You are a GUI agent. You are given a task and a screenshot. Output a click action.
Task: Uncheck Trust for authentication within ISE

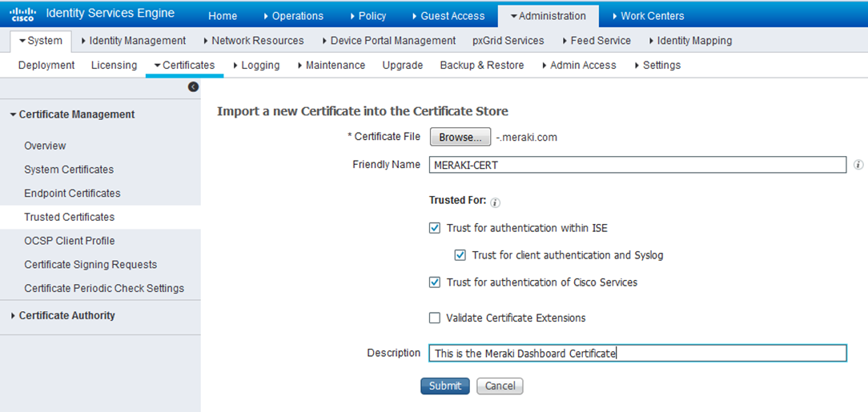click(x=435, y=228)
